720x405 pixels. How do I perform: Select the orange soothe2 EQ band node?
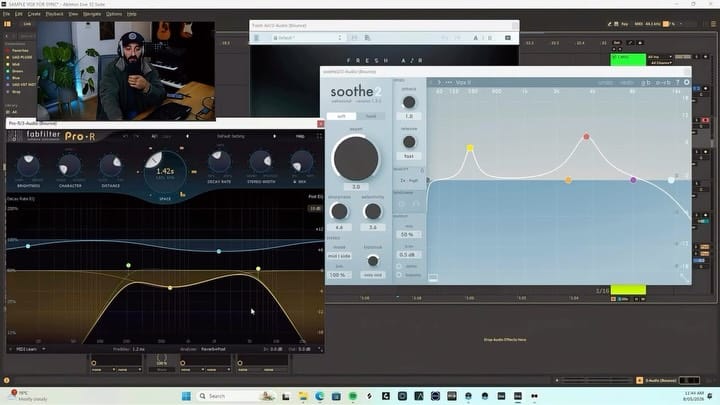click(568, 180)
